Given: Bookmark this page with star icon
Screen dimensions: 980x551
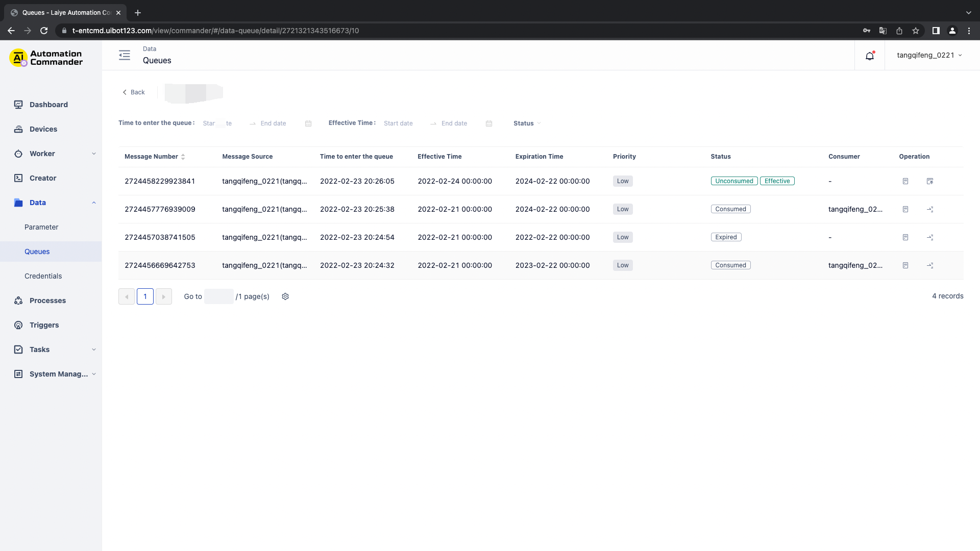Looking at the screenshot, I should coord(916,31).
